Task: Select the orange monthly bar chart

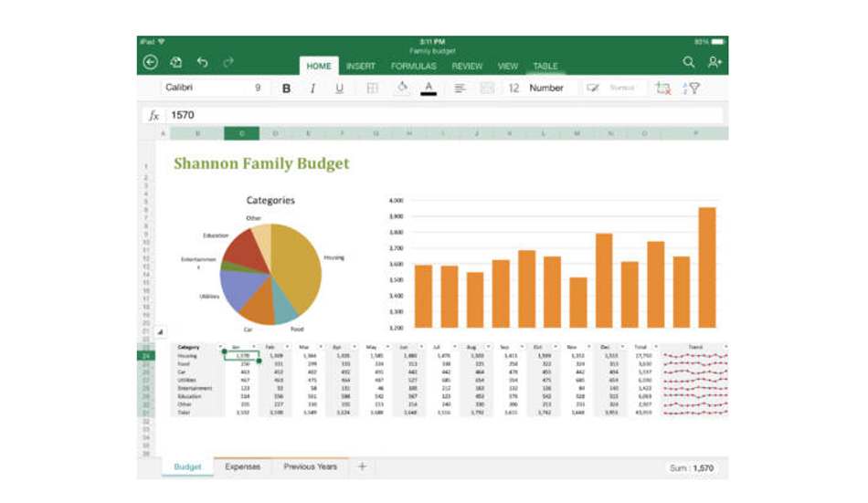Action: click(x=554, y=264)
